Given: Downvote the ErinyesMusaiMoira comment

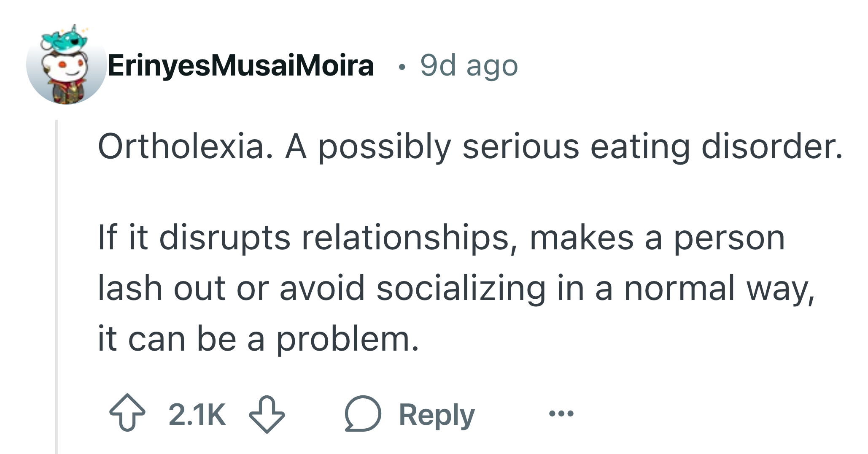Looking at the screenshot, I should click(x=267, y=414).
